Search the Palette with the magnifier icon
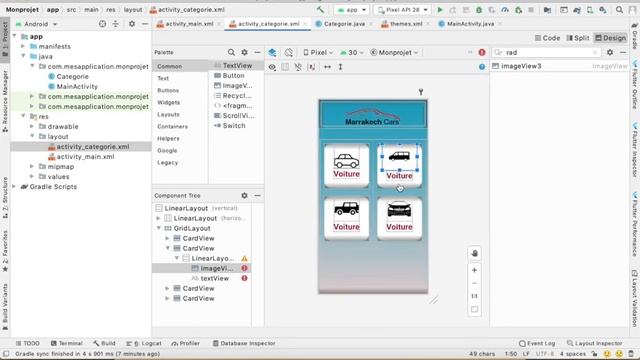The image size is (640, 360). click(231, 52)
